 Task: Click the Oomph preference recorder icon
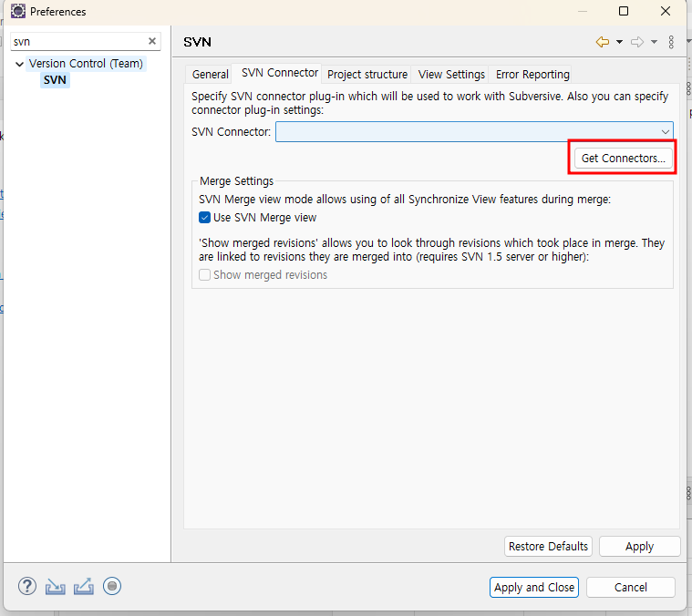[112, 586]
